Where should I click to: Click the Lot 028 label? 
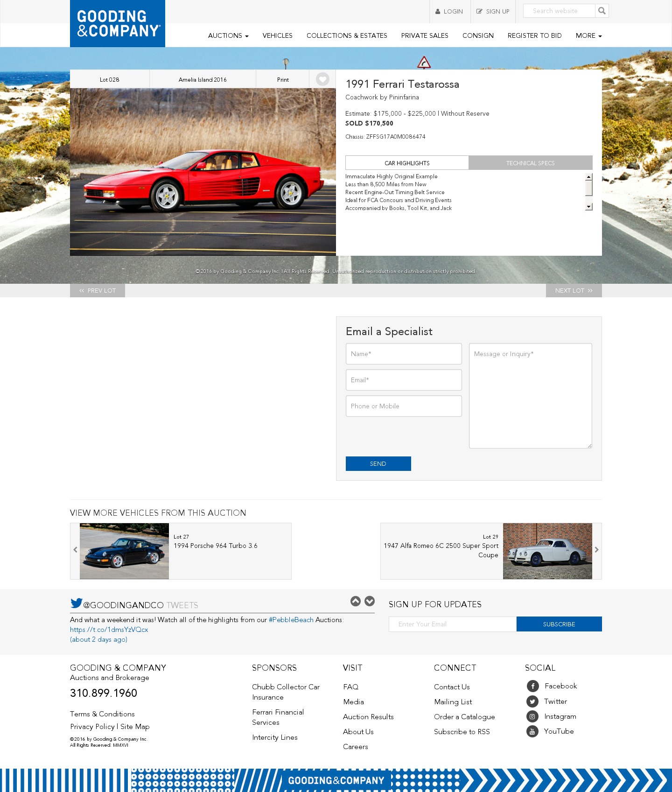click(x=110, y=79)
